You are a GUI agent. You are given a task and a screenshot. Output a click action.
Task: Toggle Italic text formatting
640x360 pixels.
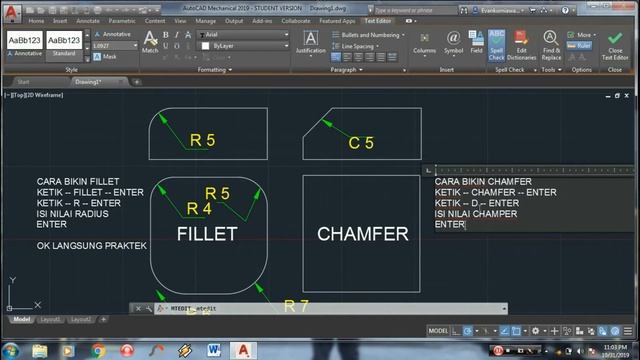(176, 35)
